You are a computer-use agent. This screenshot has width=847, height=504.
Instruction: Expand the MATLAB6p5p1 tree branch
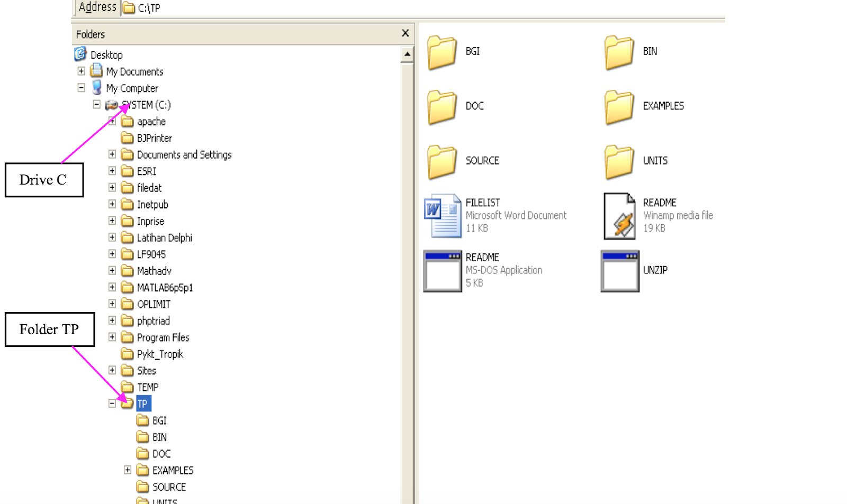tap(112, 287)
